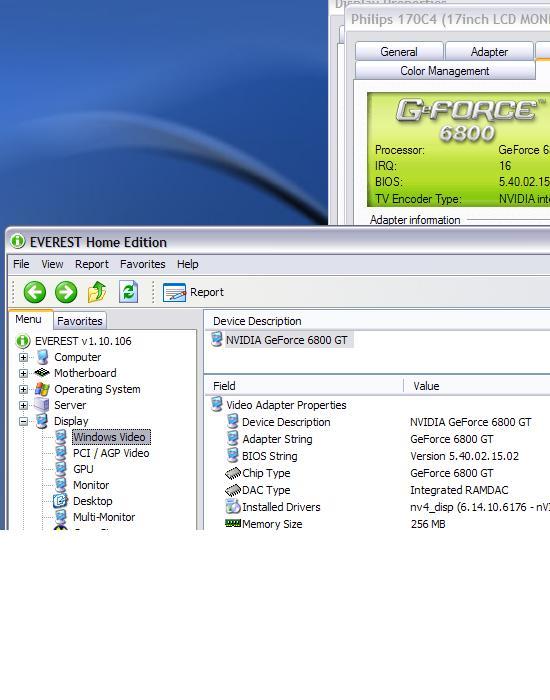This screenshot has height=700, width=550.
Task: Open the Report wizard toolbar button
Action: pyautogui.click(x=193, y=292)
